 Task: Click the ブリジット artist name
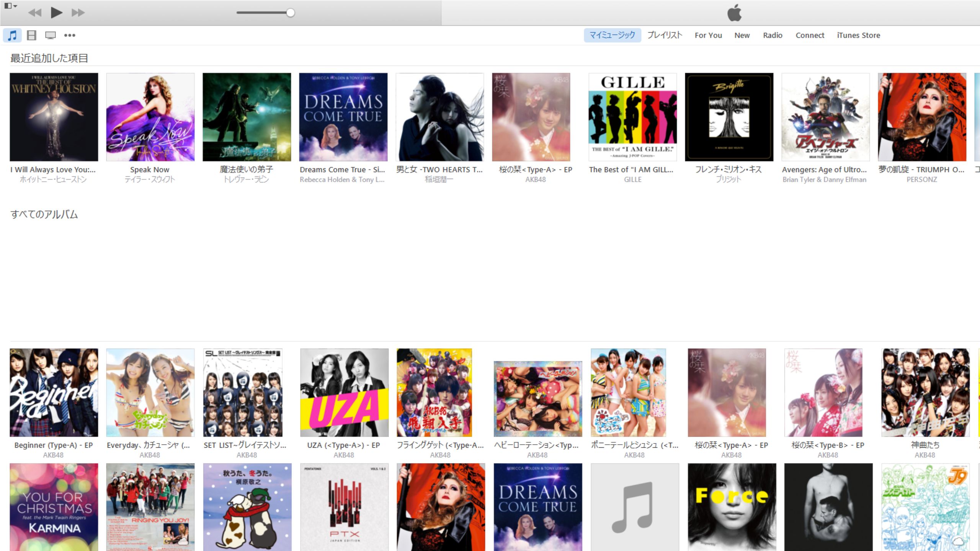click(x=728, y=179)
